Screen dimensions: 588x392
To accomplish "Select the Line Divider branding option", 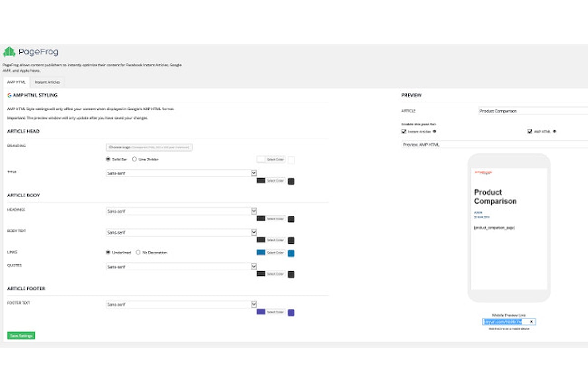I will (134, 159).
